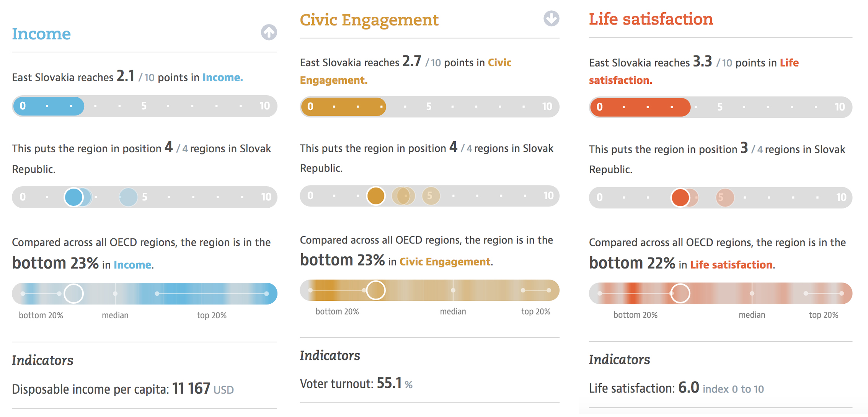Screen dimensions: 868x417
Task: Click the Civic Engagement section heading
Action: 369,20
